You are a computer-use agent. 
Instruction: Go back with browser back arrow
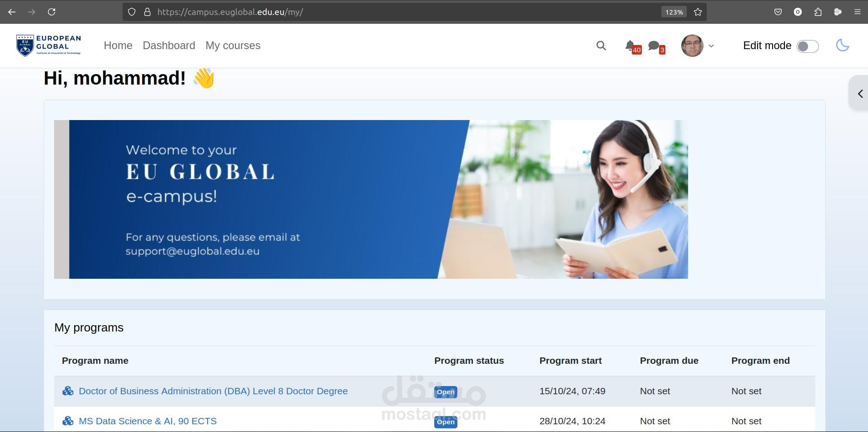pos(12,12)
